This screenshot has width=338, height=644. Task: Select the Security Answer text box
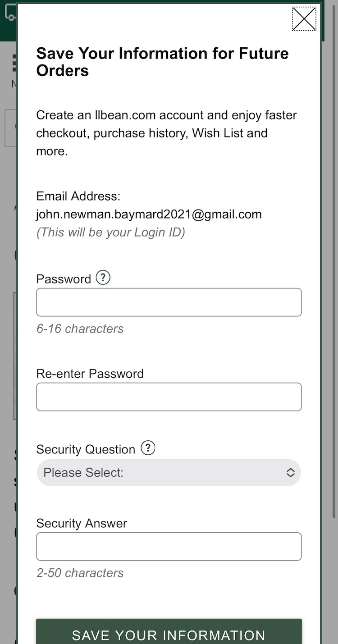(x=169, y=546)
